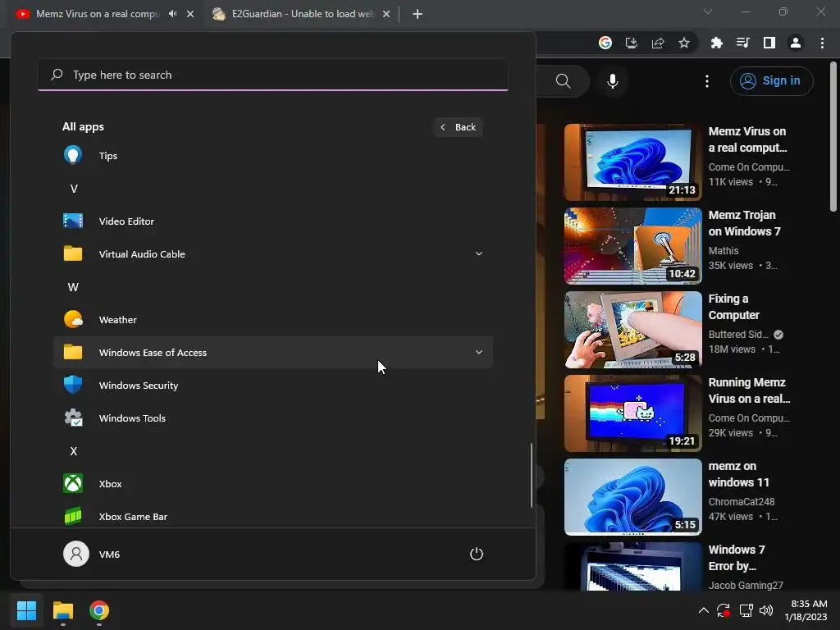Open the Chrome profile icon
840x630 pixels.
coord(796,43)
